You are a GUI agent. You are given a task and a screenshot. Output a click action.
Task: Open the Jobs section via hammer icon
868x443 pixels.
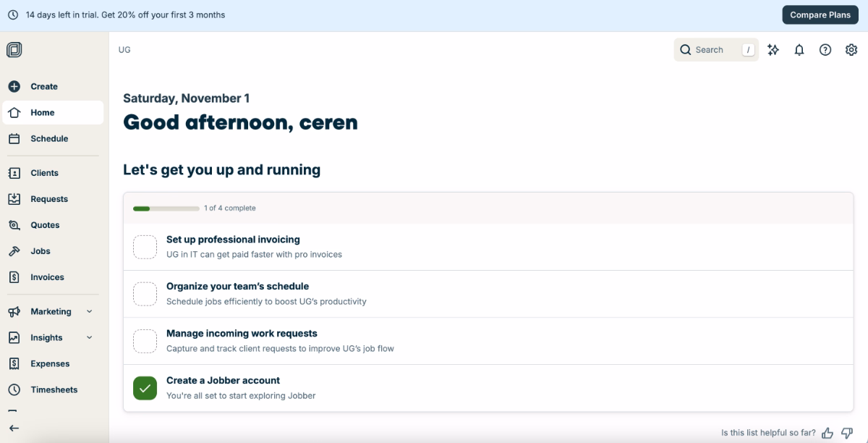coord(14,250)
